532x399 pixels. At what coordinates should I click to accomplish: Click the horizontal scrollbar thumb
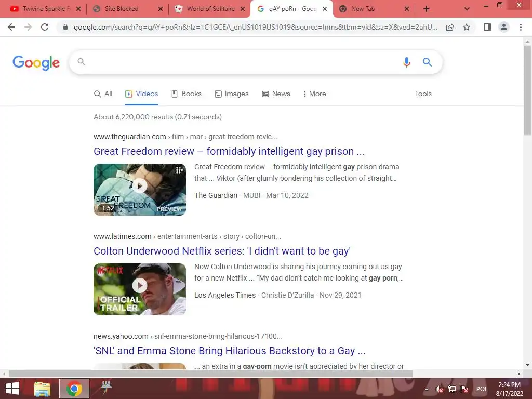point(210,374)
